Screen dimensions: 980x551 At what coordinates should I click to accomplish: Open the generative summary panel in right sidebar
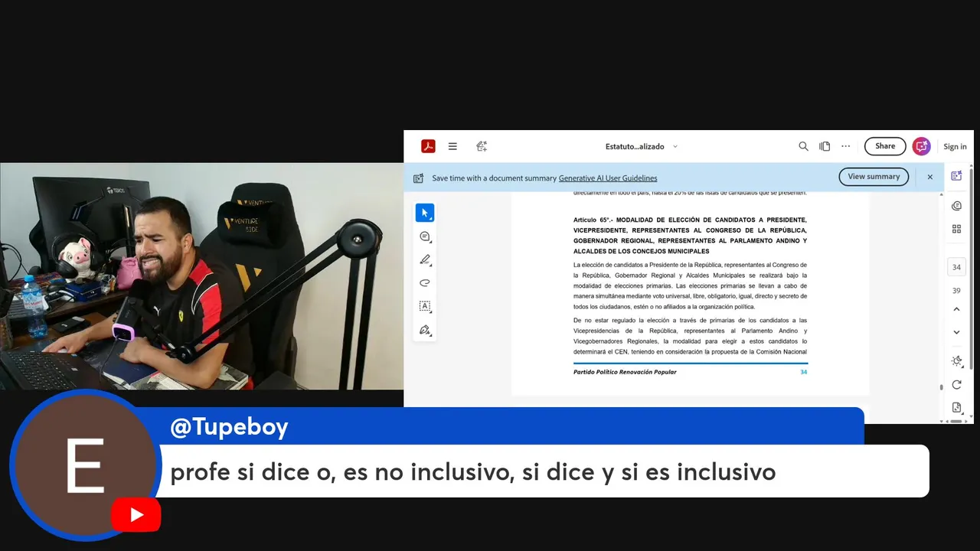click(x=956, y=176)
